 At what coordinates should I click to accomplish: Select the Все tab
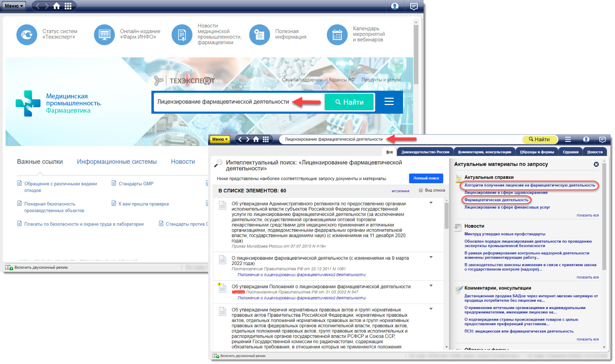click(x=389, y=152)
